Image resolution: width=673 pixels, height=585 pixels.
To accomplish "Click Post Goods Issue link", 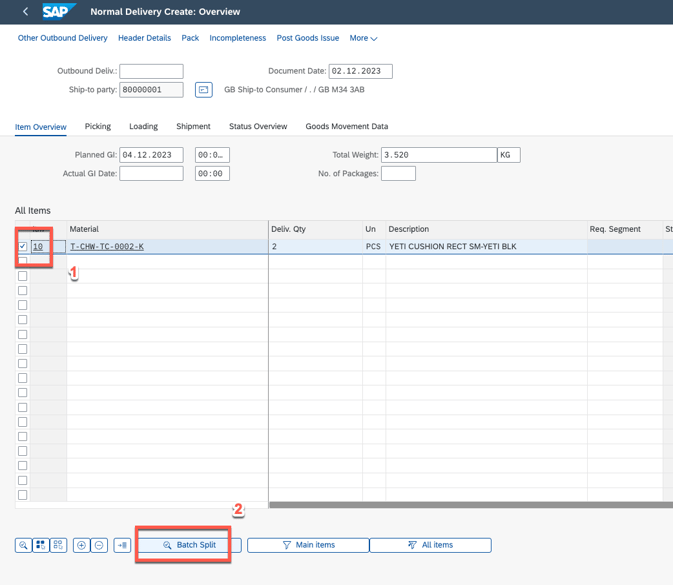I will click(x=307, y=38).
